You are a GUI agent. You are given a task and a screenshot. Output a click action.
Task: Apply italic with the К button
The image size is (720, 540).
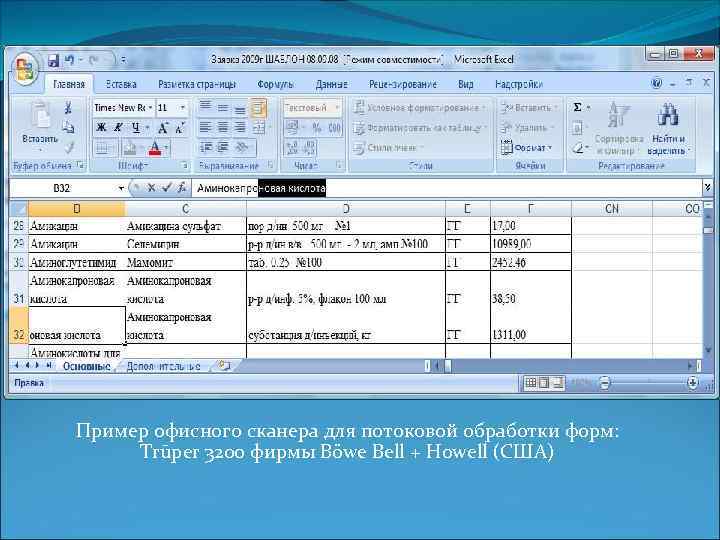pyautogui.click(x=118, y=127)
